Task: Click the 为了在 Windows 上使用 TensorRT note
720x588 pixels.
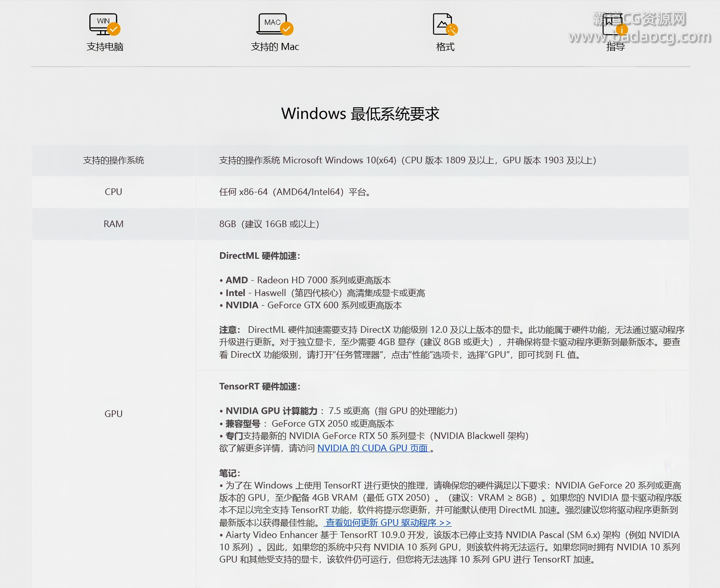Action: click(x=450, y=504)
